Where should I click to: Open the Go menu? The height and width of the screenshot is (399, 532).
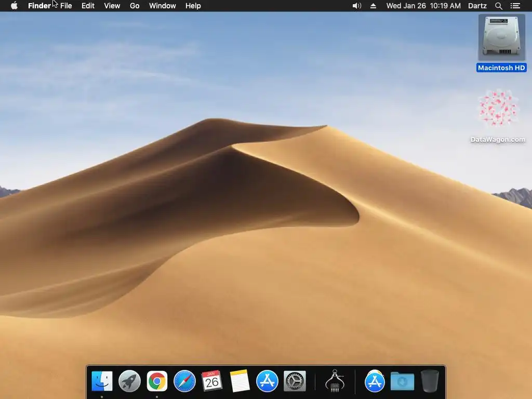(135, 6)
